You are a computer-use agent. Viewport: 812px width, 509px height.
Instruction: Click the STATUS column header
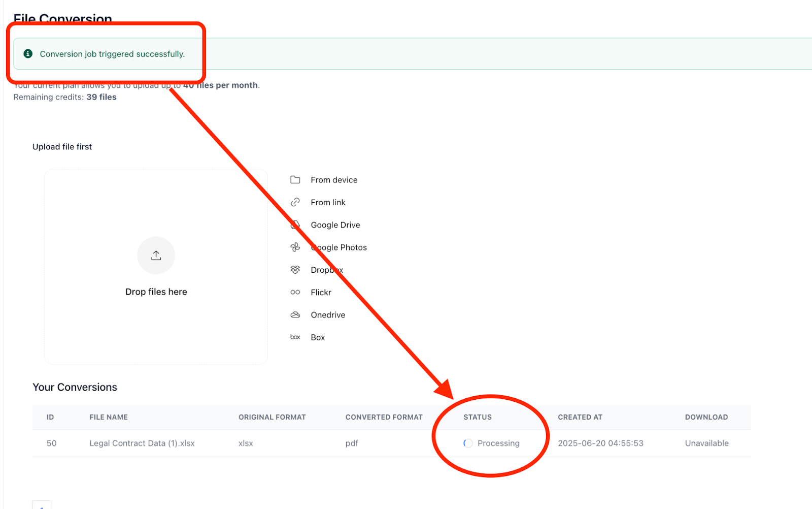(x=477, y=417)
